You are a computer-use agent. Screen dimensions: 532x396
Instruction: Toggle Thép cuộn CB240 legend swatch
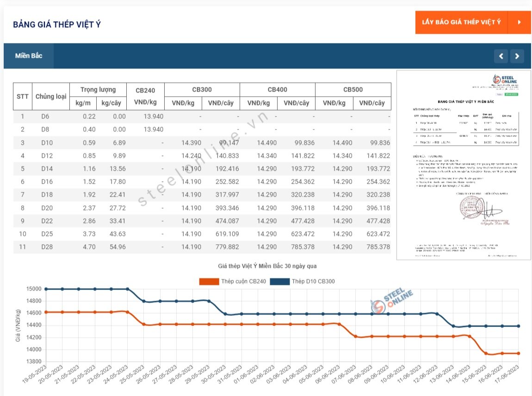tap(209, 281)
